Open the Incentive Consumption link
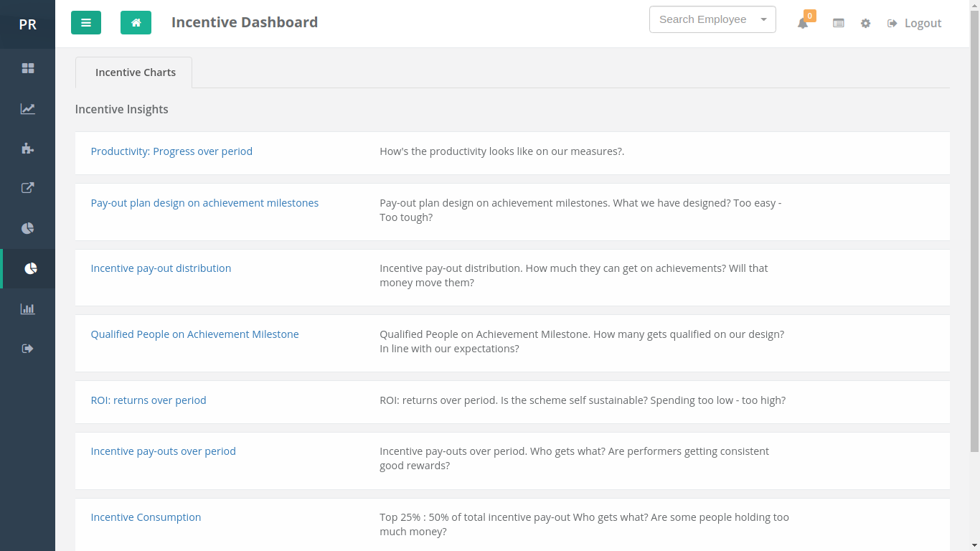 146,517
